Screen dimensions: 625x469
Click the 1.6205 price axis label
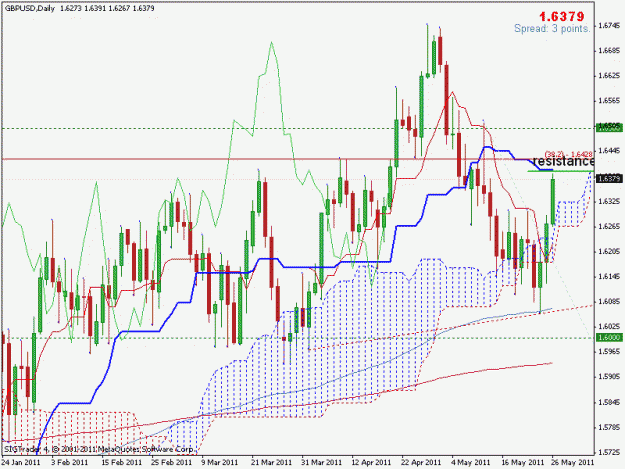[x=609, y=251]
